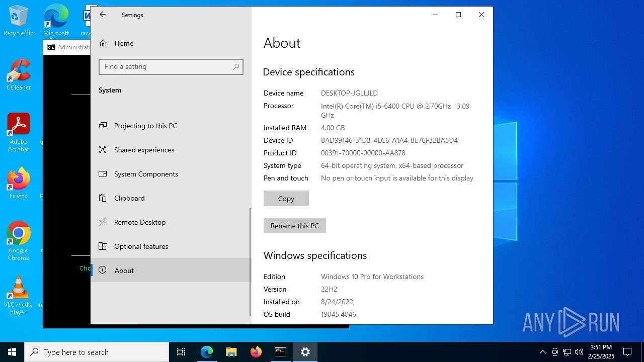Select the Installed on date 8/24/2022
This screenshot has width=644, height=362.
point(337,302)
